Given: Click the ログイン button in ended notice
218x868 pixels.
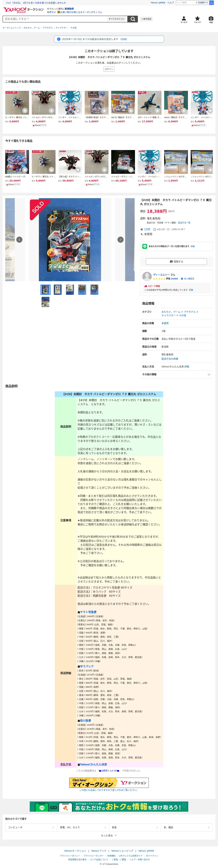Looking at the screenshot, I should pyautogui.click(x=109, y=69).
